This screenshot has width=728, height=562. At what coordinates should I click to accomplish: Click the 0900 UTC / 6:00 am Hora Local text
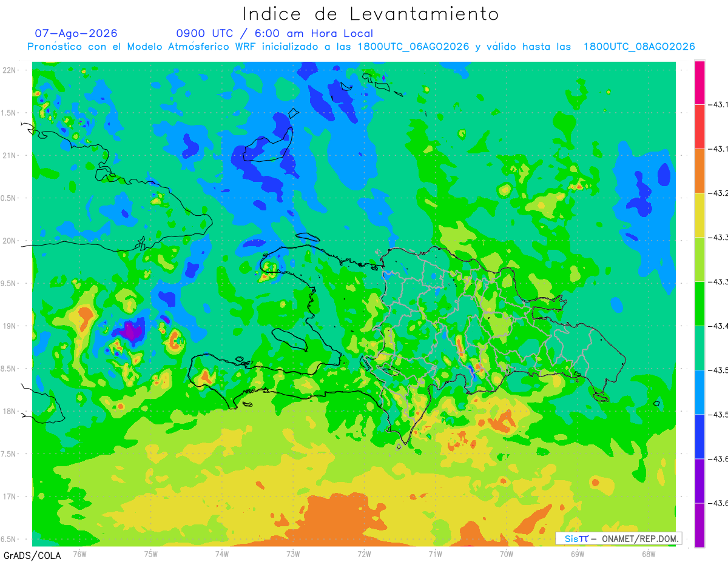coord(275,33)
